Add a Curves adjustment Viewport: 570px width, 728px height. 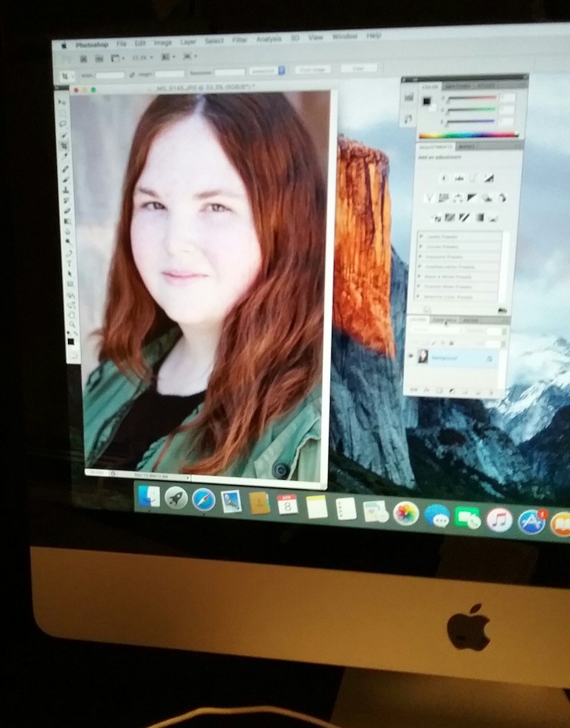coord(473,178)
